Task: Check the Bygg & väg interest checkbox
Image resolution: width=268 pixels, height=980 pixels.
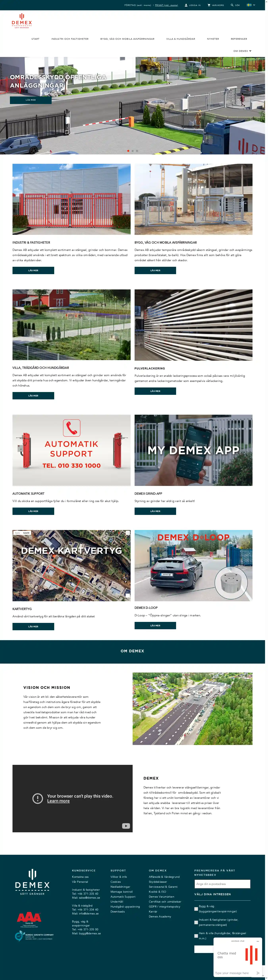Action: point(196,909)
